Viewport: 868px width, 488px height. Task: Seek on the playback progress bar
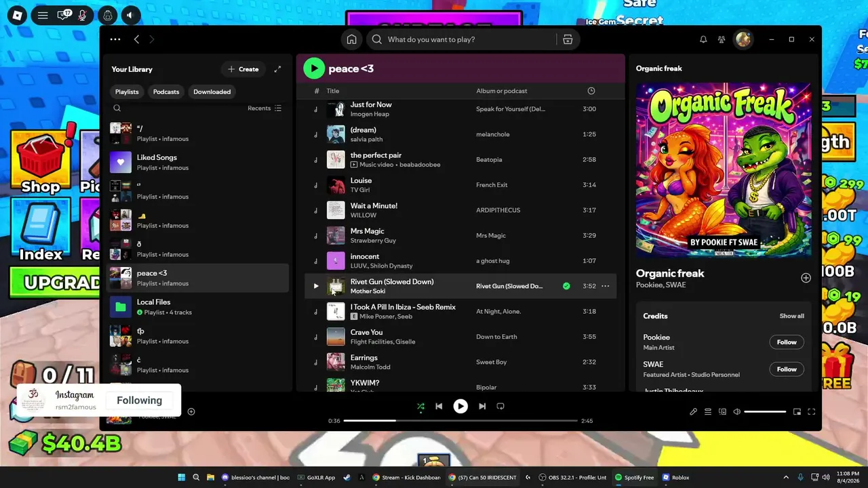(x=460, y=421)
